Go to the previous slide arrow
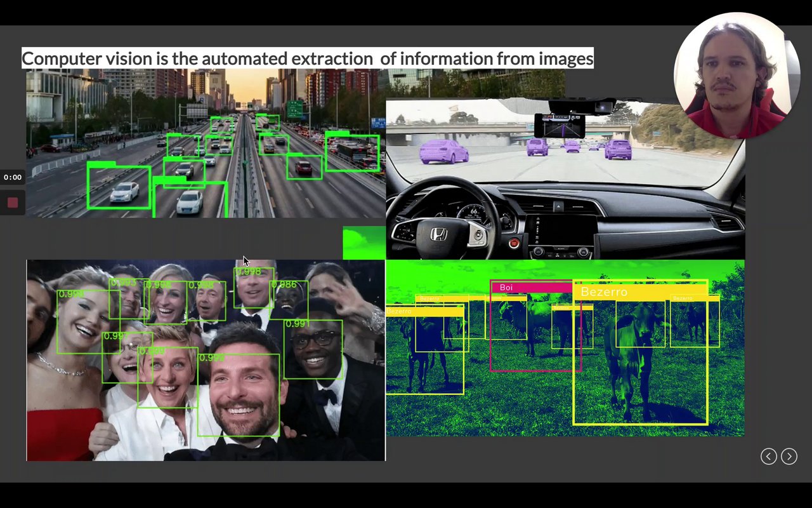The width and height of the screenshot is (812, 508). [x=768, y=456]
